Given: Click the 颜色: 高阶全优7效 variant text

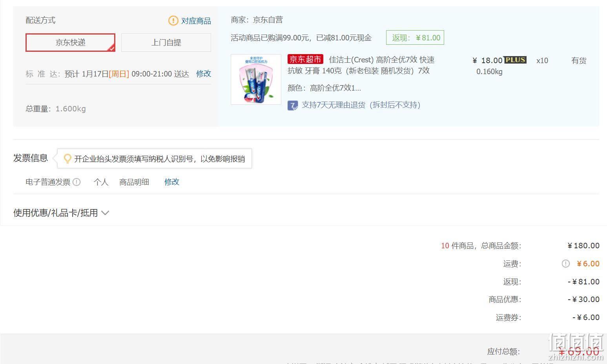Looking at the screenshot, I should coord(324,88).
